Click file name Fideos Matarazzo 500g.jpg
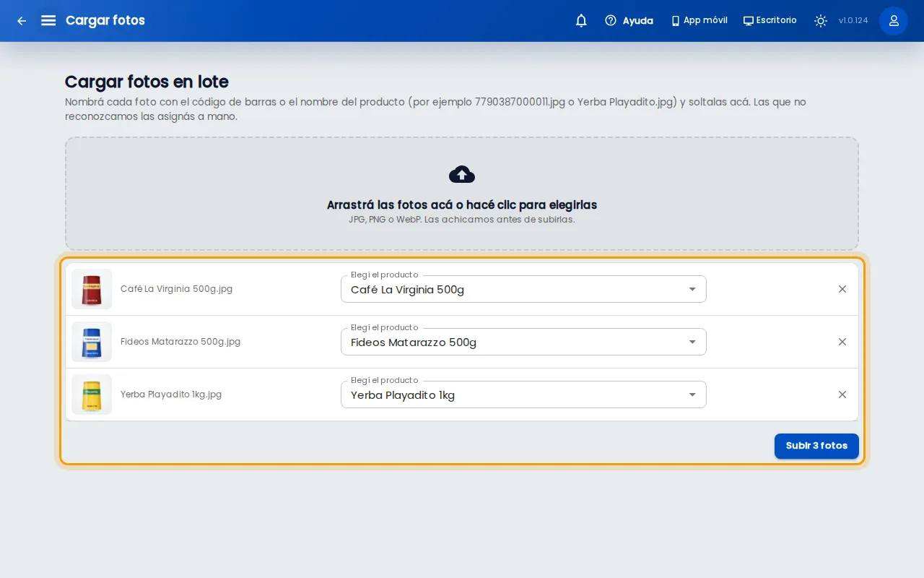The width and height of the screenshot is (924, 578). [180, 342]
